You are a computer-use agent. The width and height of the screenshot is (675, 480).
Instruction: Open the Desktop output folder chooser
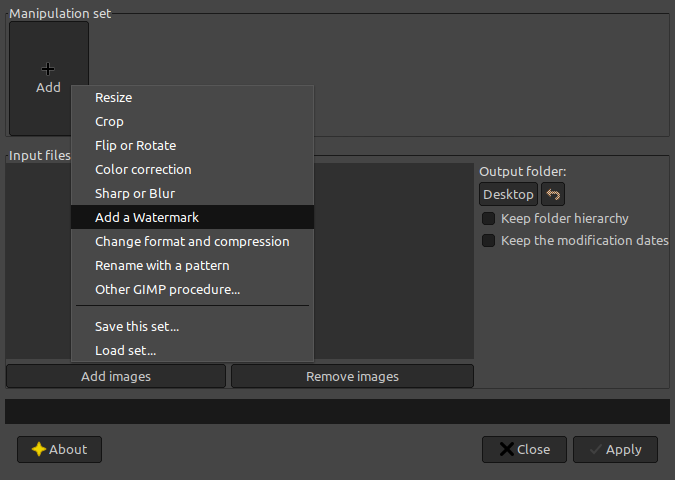point(508,194)
